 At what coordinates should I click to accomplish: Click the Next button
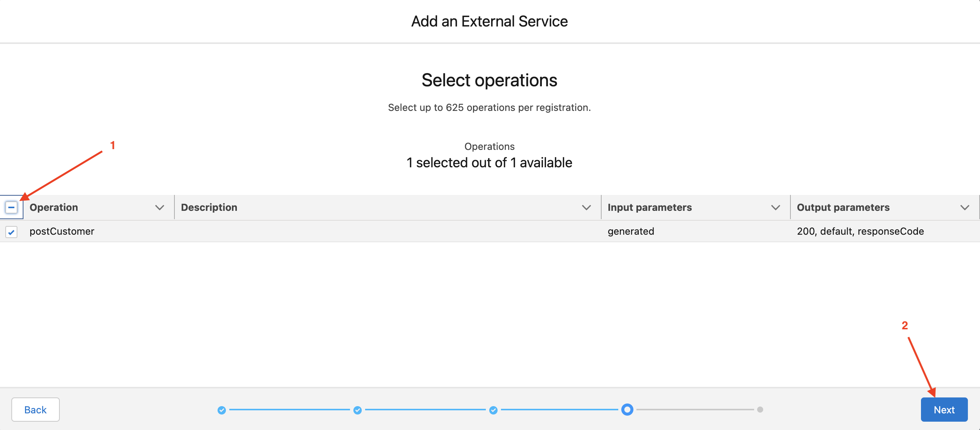(944, 410)
